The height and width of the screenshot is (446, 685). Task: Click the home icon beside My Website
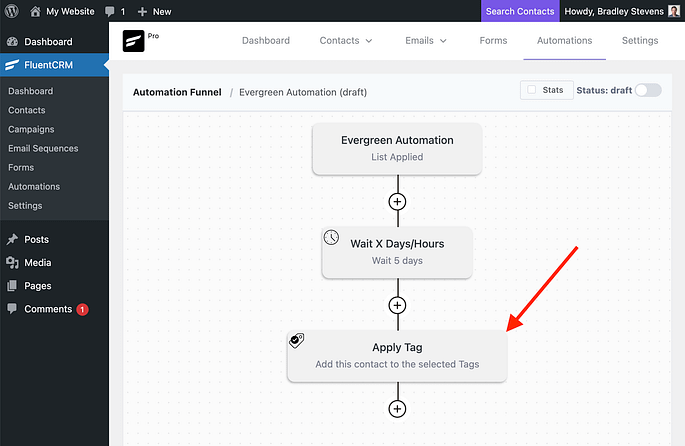[x=35, y=11]
